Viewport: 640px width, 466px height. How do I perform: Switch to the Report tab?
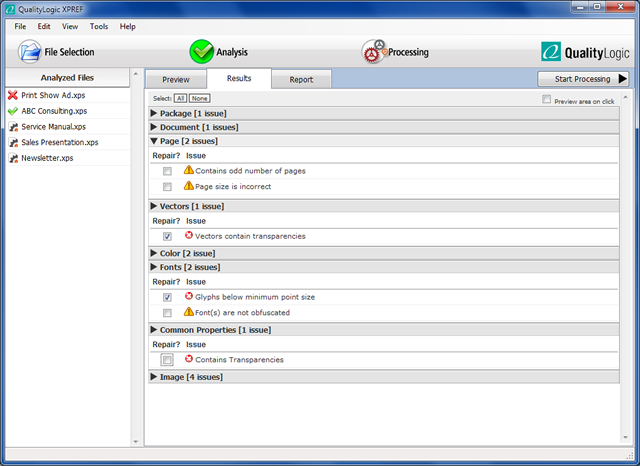pyautogui.click(x=301, y=80)
